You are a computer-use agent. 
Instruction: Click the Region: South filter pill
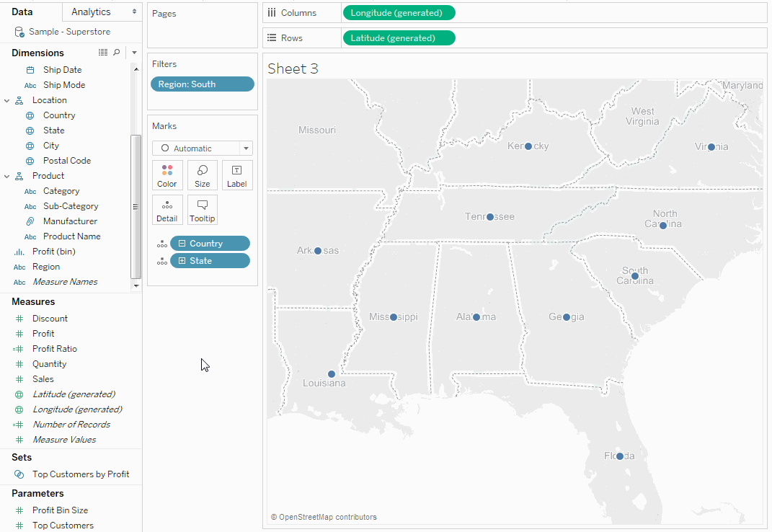(203, 84)
